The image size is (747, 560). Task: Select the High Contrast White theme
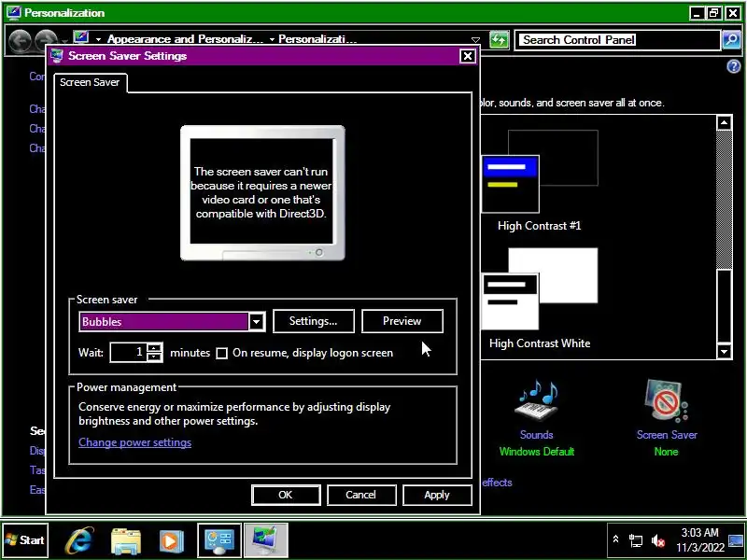[540, 299]
